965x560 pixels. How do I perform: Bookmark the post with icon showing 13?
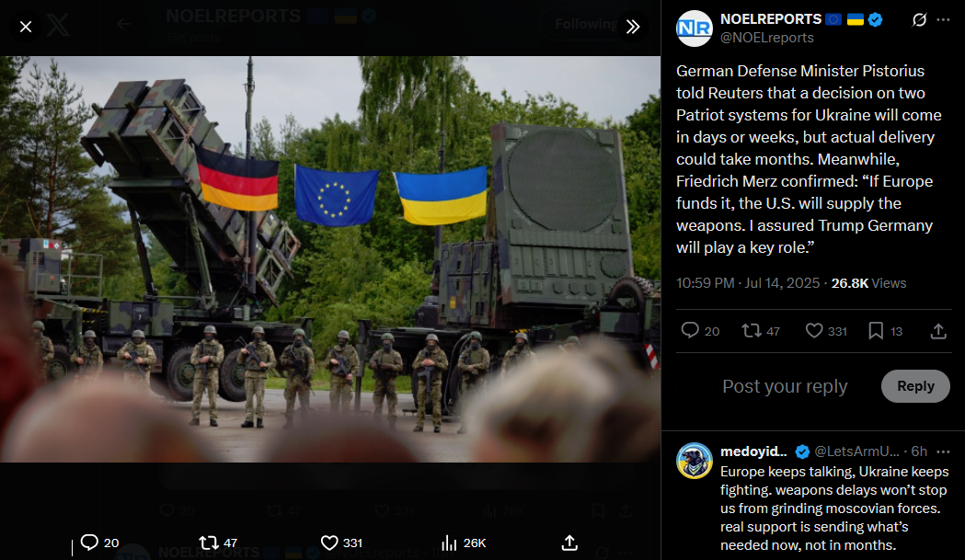click(876, 330)
